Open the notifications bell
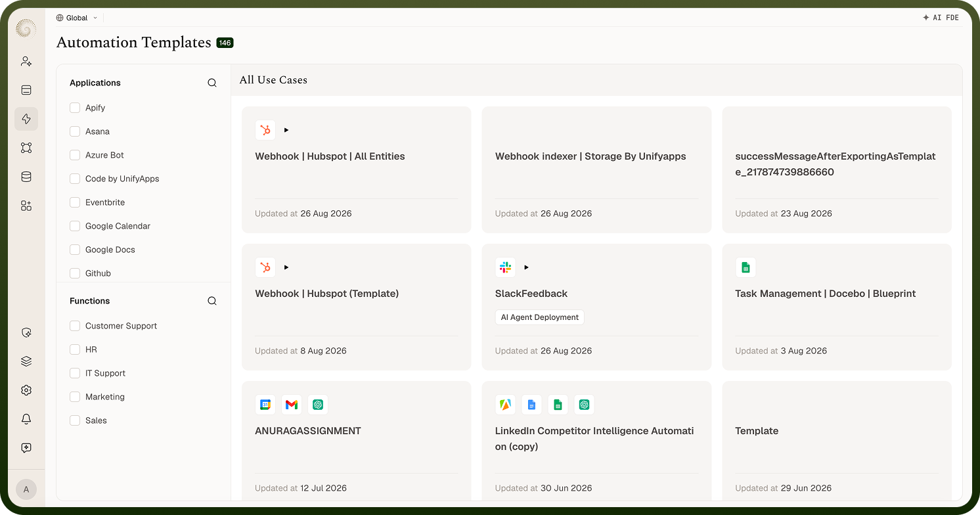Image resolution: width=980 pixels, height=515 pixels. tap(26, 419)
